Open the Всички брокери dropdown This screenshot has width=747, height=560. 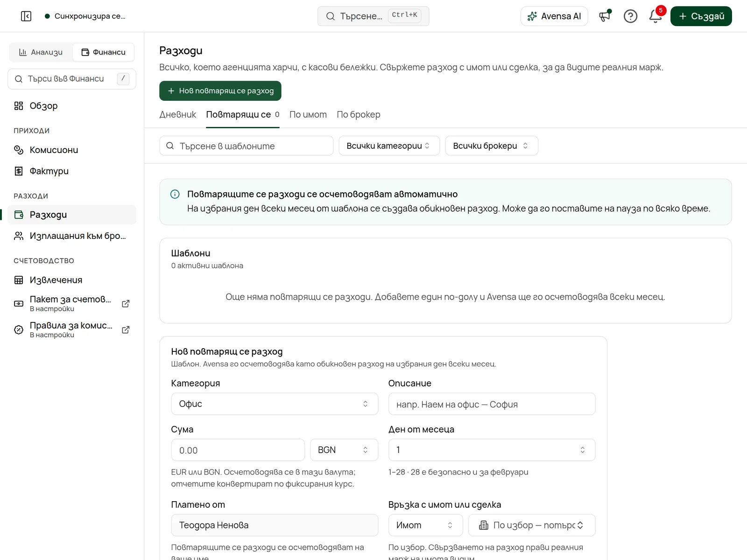(492, 146)
